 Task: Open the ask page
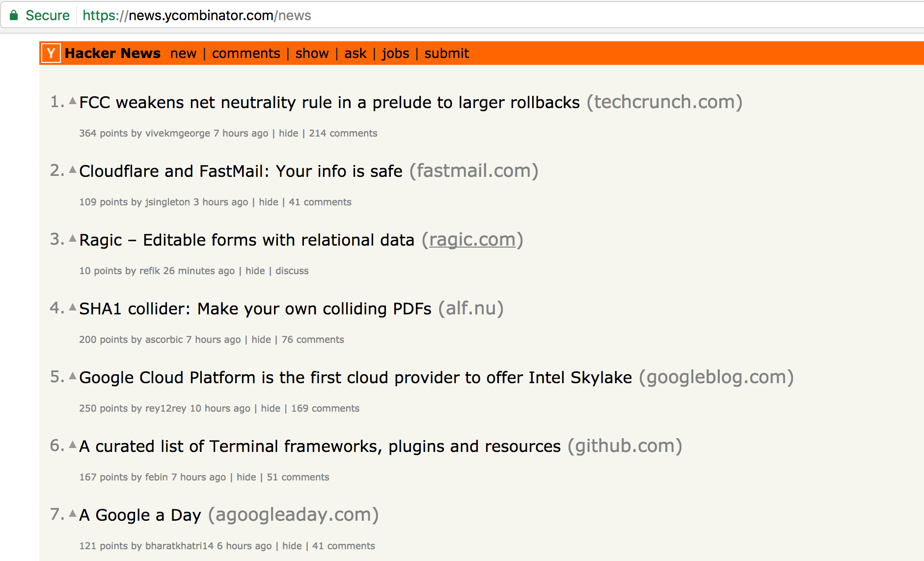tap(355, 53)
